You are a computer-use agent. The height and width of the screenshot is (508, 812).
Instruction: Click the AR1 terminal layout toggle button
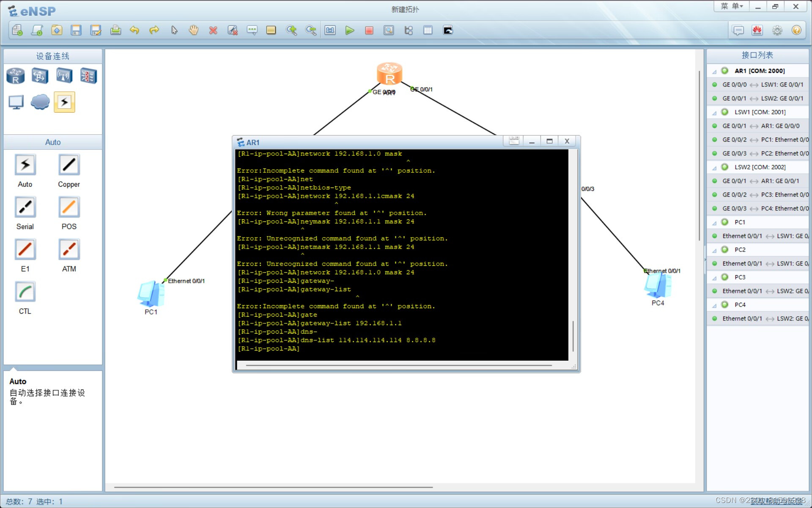point(514,141)
